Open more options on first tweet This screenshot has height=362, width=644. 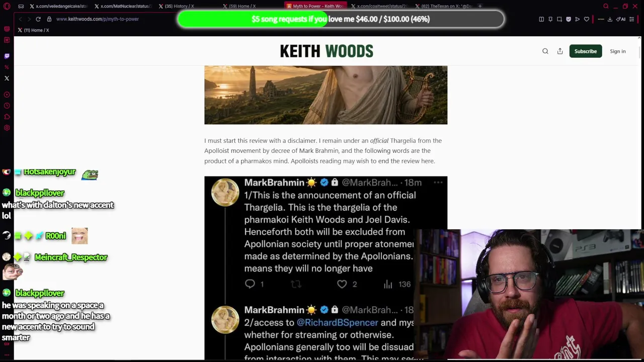click(x=438, y=183)
